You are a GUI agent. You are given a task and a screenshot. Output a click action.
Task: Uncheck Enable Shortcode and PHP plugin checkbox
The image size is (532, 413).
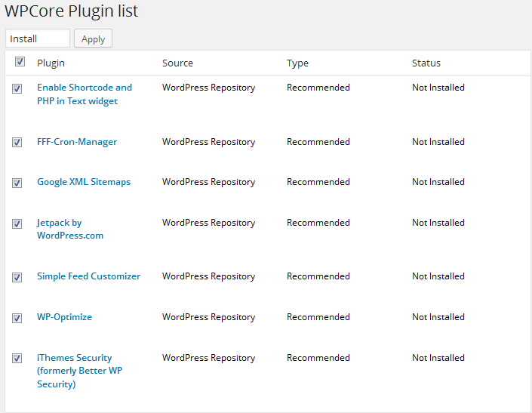tap(17, 88)
